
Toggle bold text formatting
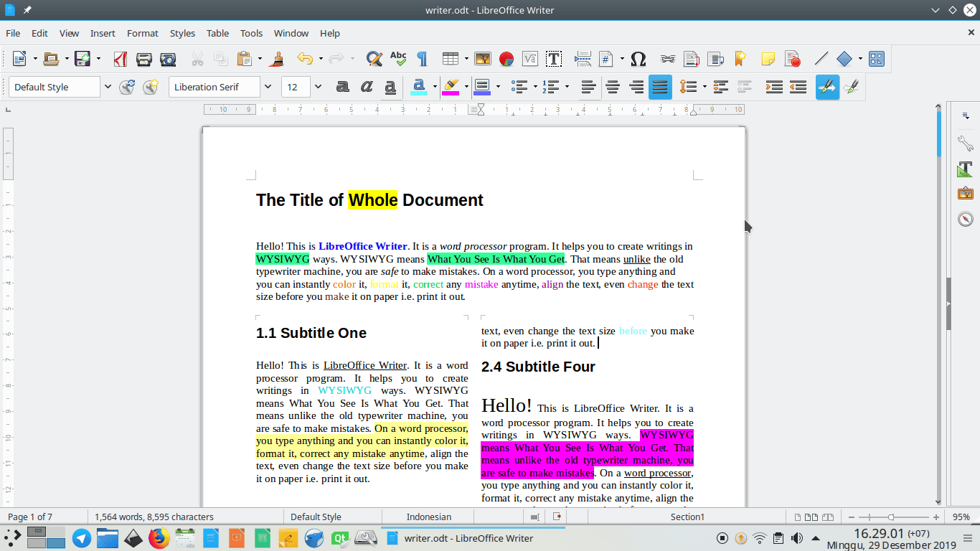coord(343,87)
